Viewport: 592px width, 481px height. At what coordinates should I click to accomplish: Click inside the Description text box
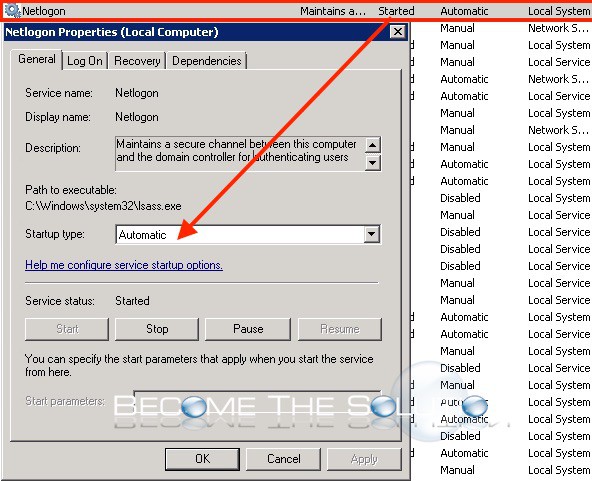(x=240, y=154)
